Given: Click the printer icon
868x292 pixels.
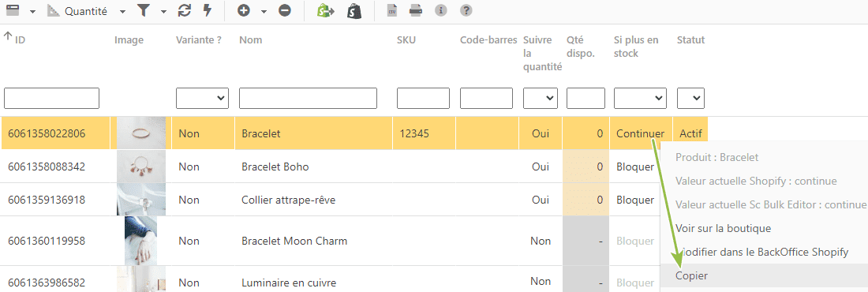Looking at the screenshot, I should click(x=417, y=10).
